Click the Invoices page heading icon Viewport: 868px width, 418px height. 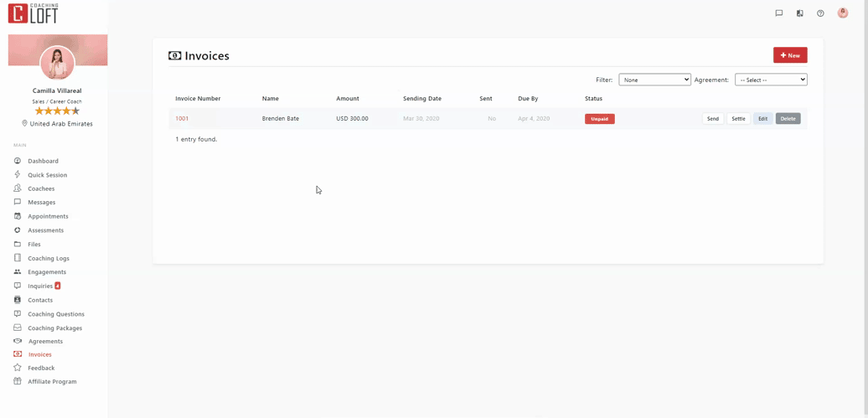coord(175,55)
